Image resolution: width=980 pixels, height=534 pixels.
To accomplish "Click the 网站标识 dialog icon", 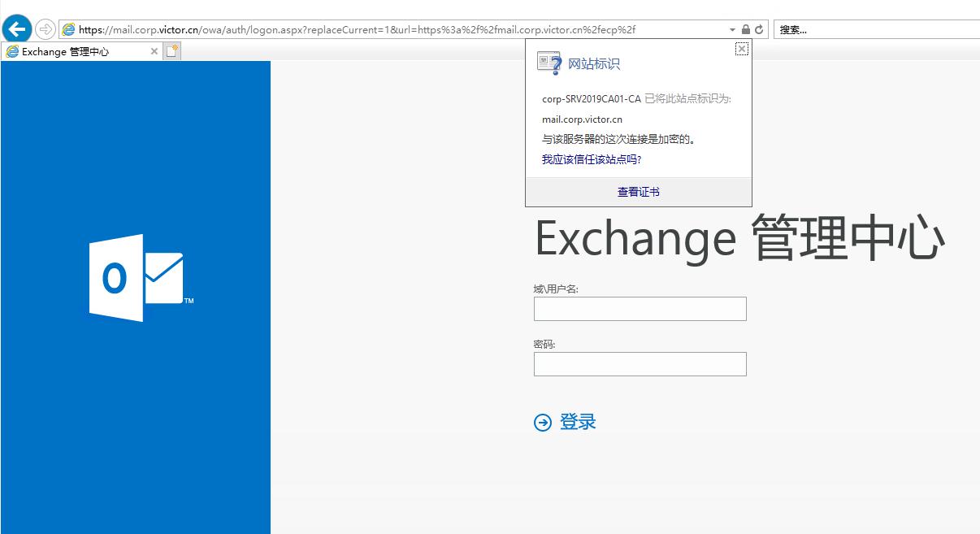I will 543,59.
